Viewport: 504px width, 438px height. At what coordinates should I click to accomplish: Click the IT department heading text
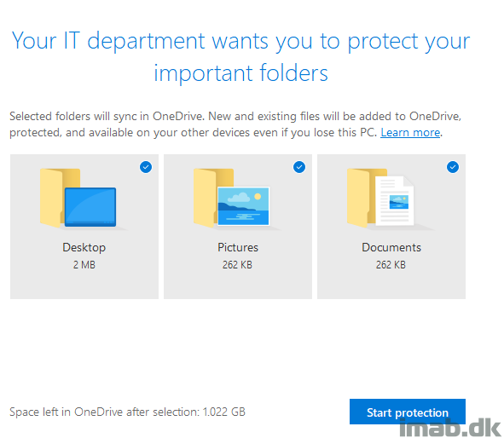(x=240, y=57)
